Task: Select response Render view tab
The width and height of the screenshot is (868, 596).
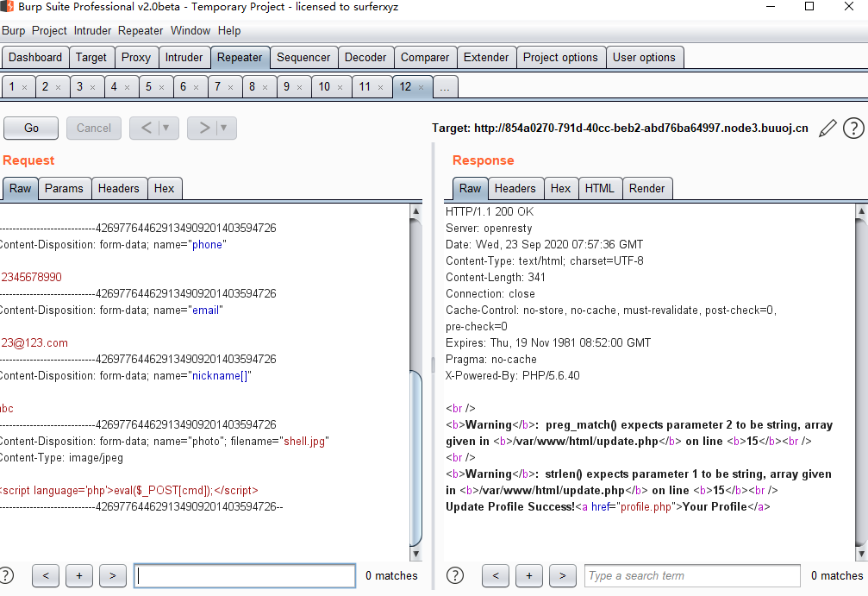Action: (647, 188)
